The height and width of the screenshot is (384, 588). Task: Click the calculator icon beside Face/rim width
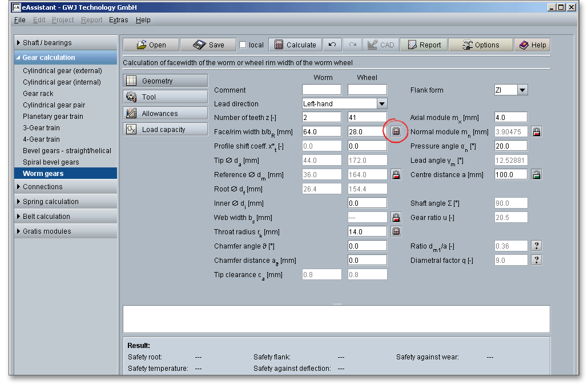pyautogui.click(x=396, y=131)
